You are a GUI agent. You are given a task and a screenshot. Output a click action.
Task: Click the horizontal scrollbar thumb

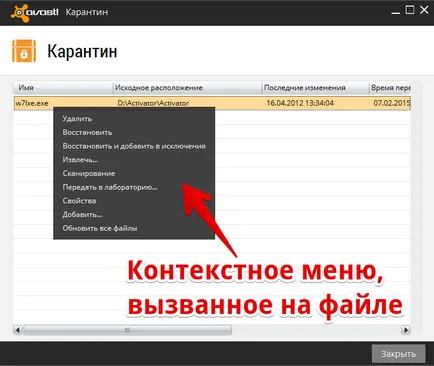128,330
